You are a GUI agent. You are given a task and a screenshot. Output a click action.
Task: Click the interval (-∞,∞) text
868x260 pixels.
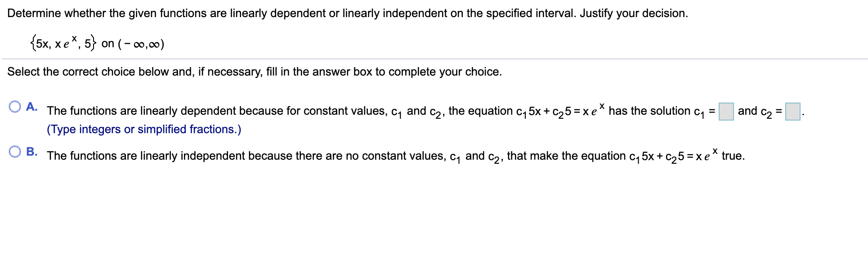coord(141,44)
